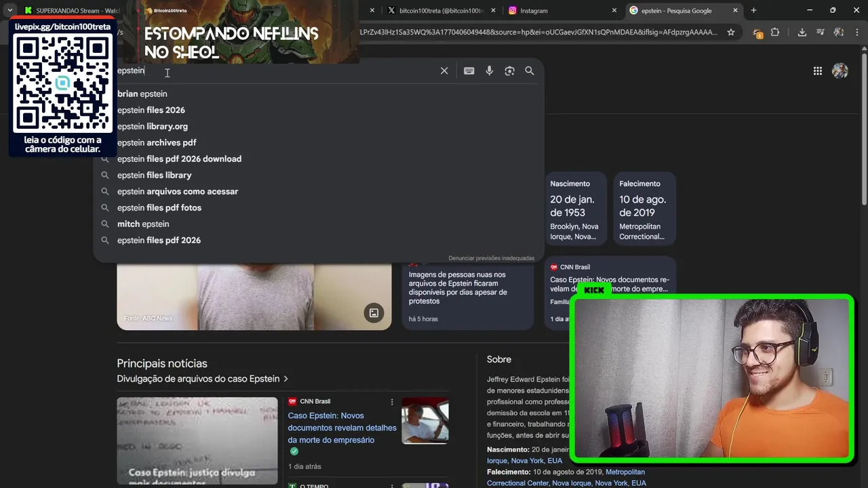The width and height of the screenshot is (868, 488).
Task: Open the extension with orange badge
Action: coord(757,33)
